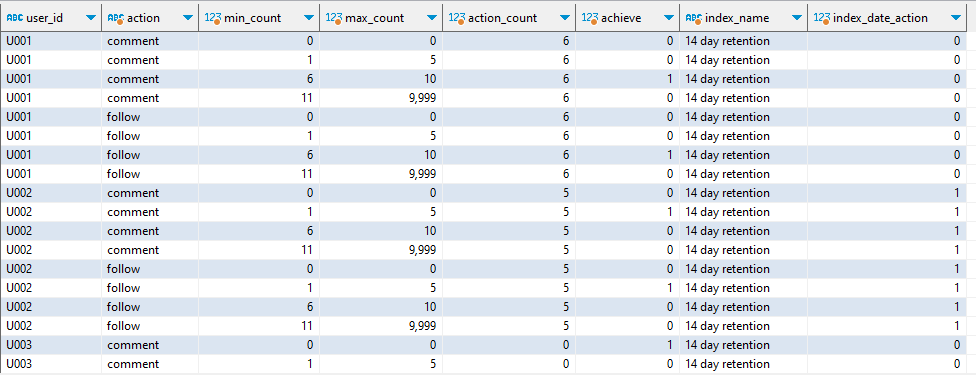The image size is (976, 375).
Task: Open the index_name column filter dropdown arrow
Action: pyautogui.click(x=797, y=19)
